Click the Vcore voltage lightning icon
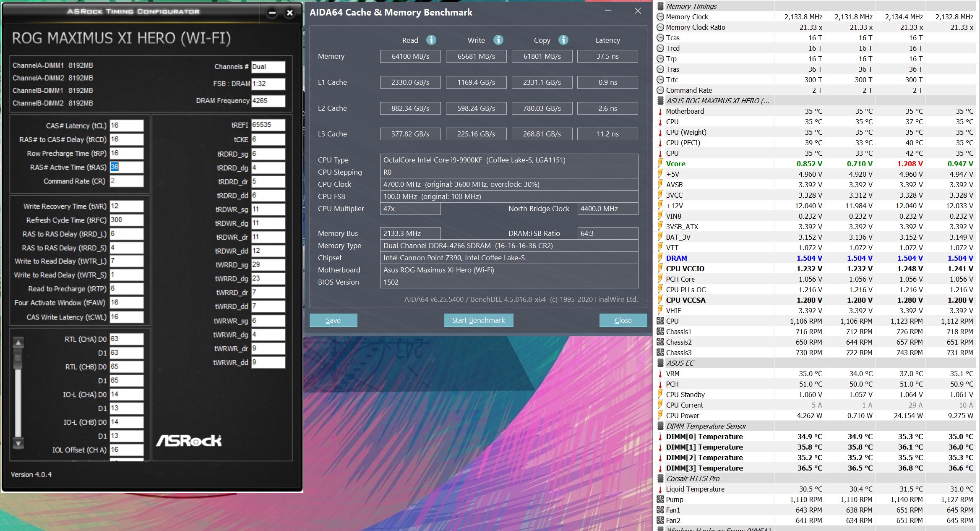Screen dimensions: 980x531 pos(660,164)
